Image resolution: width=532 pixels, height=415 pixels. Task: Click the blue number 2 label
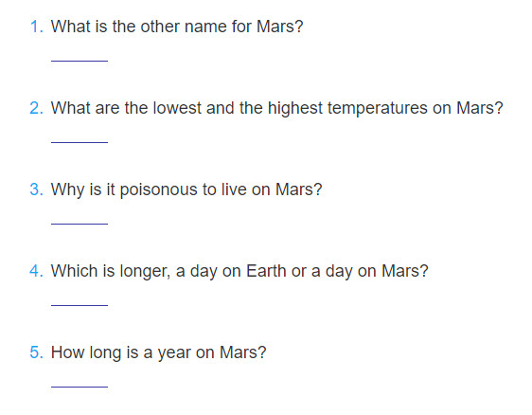(x=37, y=108)
